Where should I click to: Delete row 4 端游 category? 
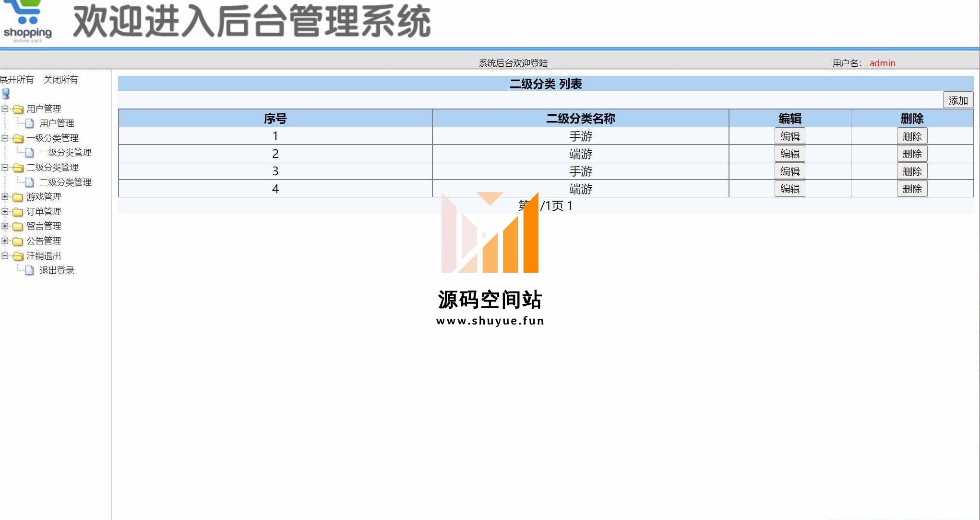912,189
